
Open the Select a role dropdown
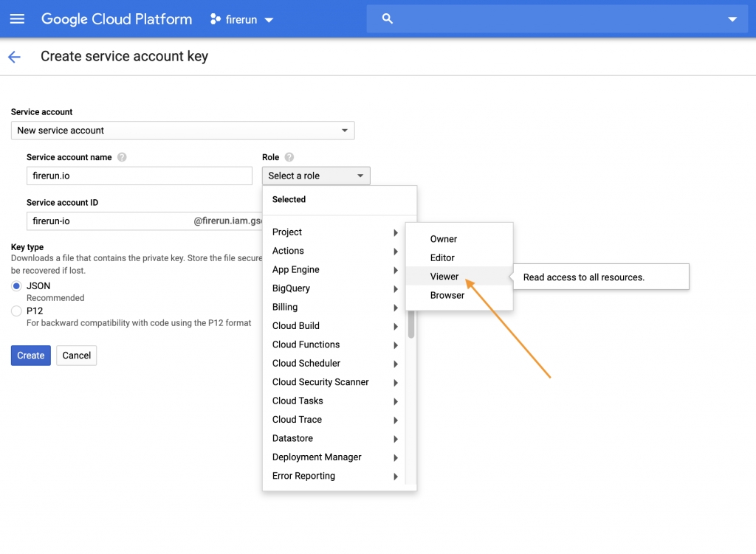coord(316,176)
